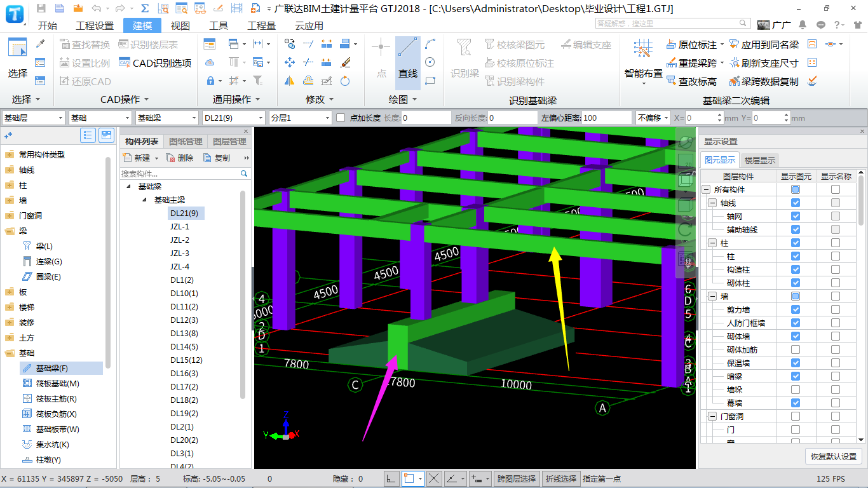Enable 显示图元 checkbox for 门窗洞
The height and width of the screenshot is (488, 868).
(796, 416)
